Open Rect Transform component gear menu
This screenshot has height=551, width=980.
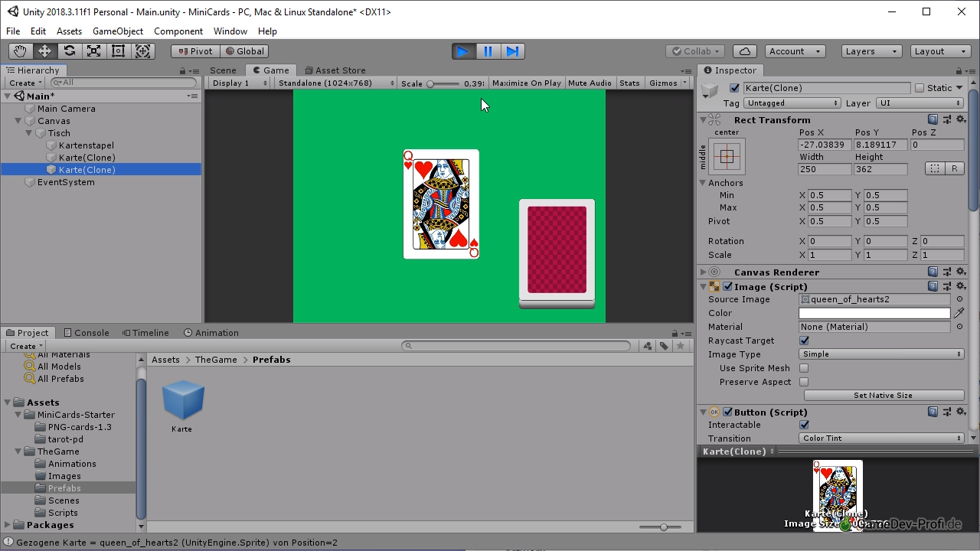[x=961, y=119]
